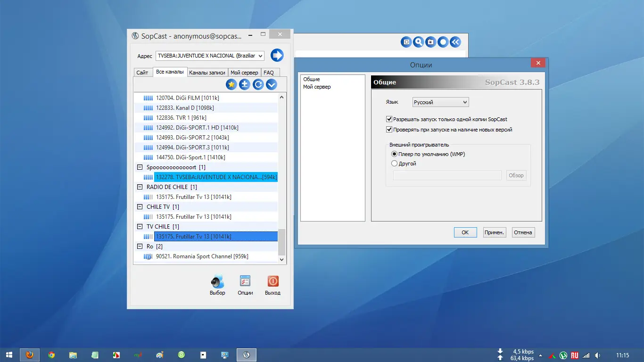Screen dimensions: 644x362
Task: Click the uTorrent icon in system tray
Action: [x=563, y=355]
